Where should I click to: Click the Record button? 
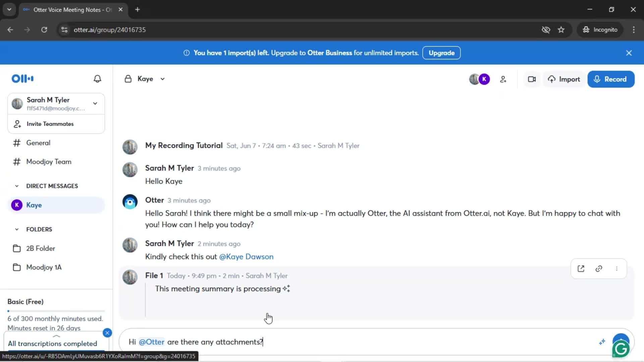[611, 79]
